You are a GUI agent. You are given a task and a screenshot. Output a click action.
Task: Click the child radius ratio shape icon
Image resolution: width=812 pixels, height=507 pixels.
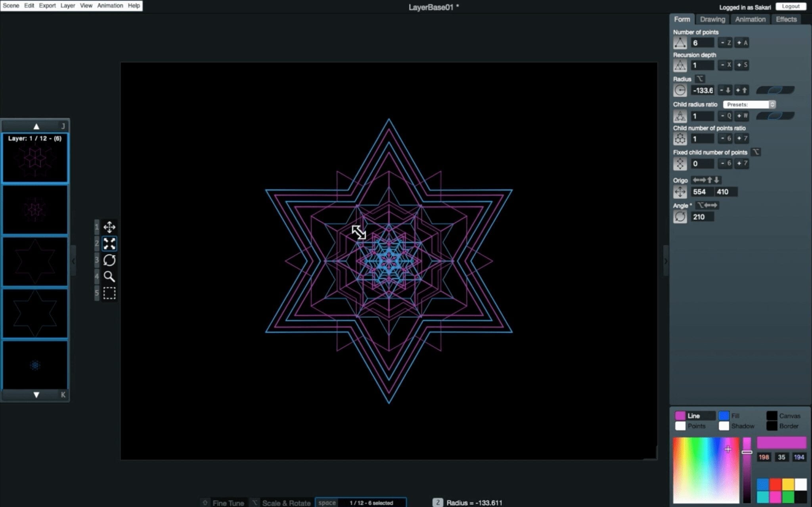pos(679,116)
